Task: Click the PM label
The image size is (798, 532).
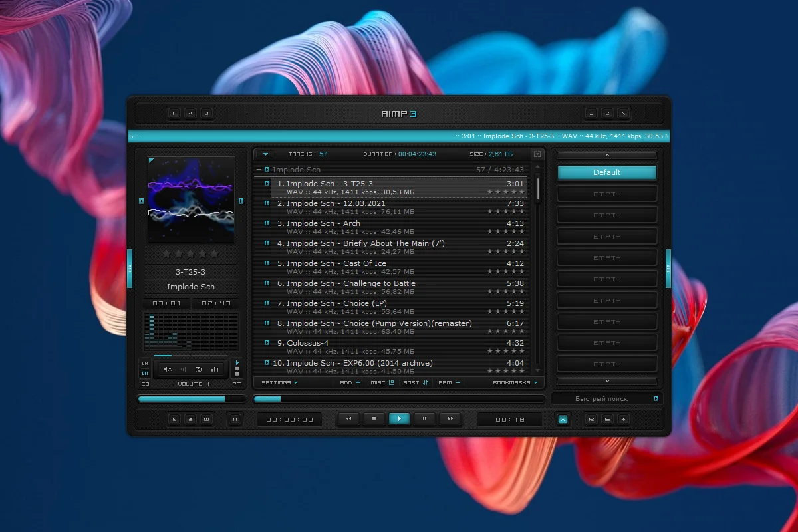Action: [237, 384]
